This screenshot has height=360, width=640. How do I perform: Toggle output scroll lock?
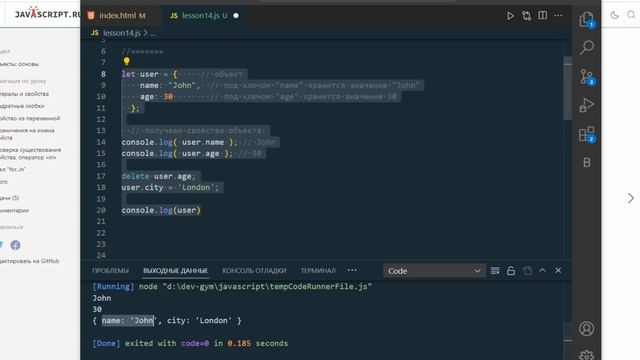[511, 271]
